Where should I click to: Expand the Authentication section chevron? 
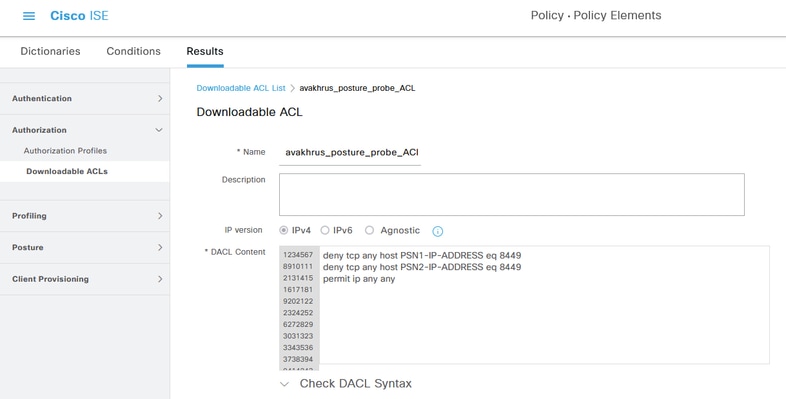coord(160,98)
